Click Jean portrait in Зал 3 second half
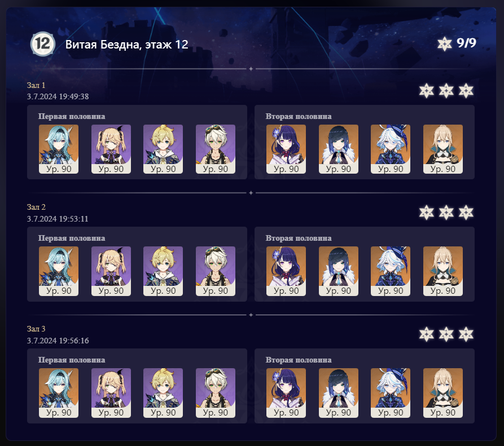This screenshot has height=446, width=504. coord(443,392)
